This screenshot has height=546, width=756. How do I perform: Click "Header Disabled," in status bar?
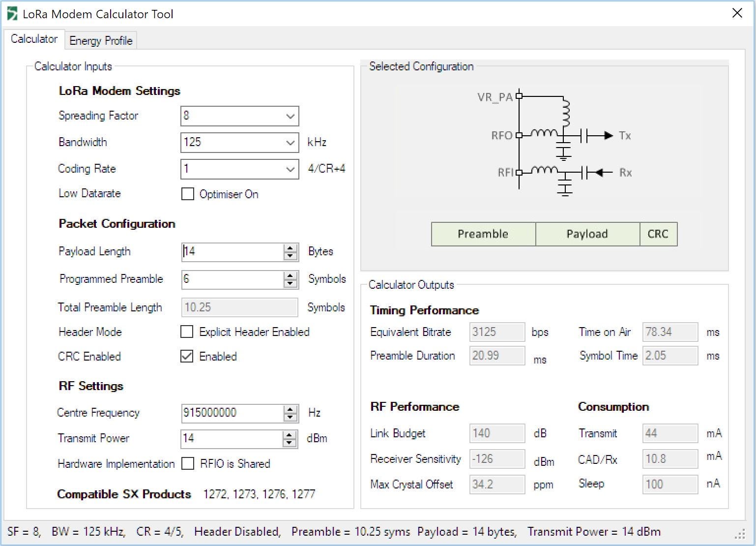[x=237, y=532]
